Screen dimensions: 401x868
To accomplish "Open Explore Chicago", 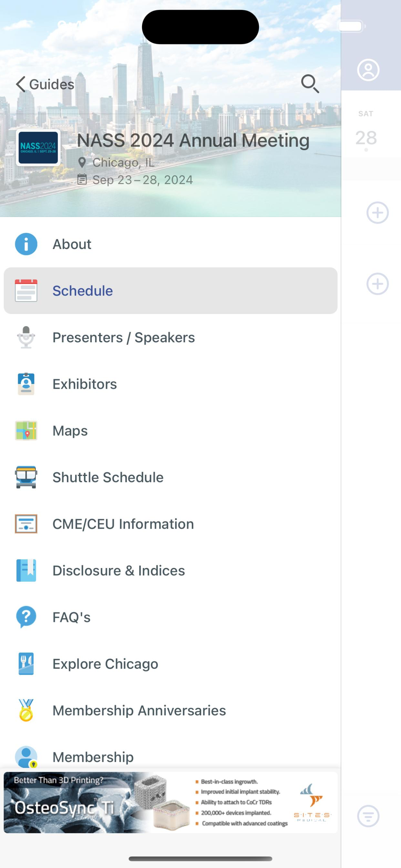I will click(170, 664).
